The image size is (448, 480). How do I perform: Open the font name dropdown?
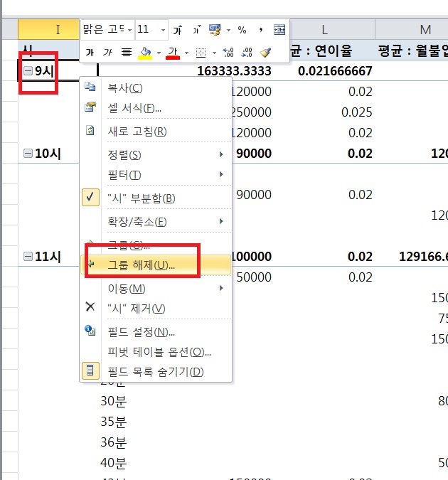[x=129, y=30]
